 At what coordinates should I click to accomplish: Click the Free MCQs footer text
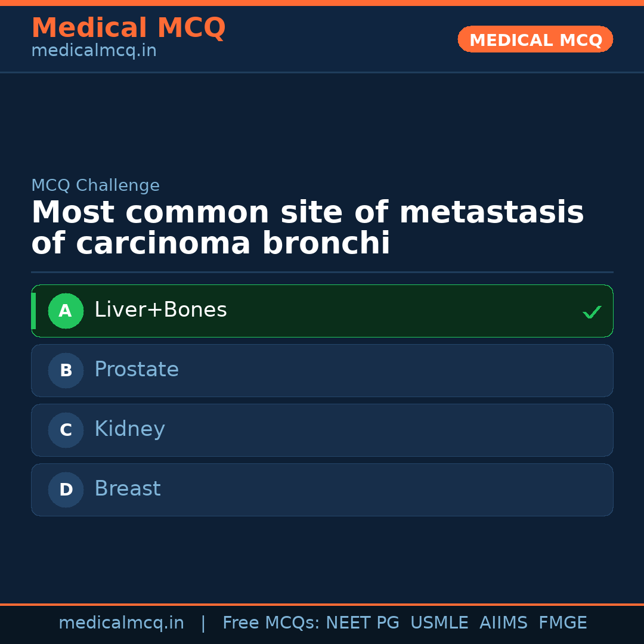[x=271, y=623]
